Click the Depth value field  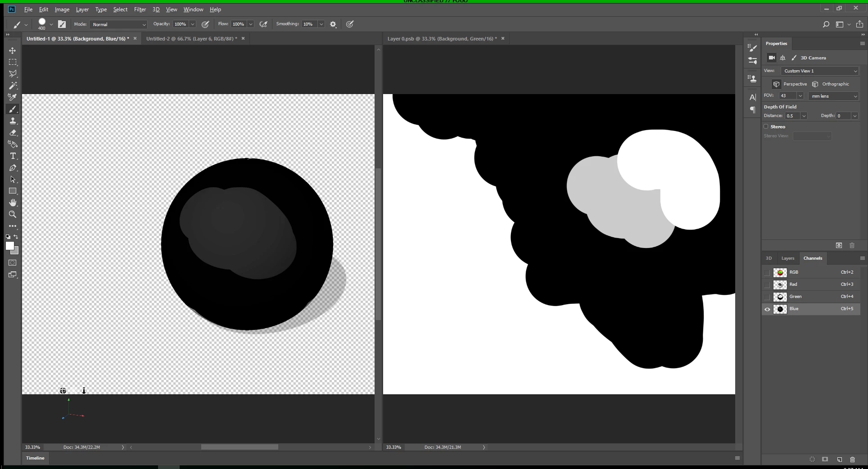[844, 116]
